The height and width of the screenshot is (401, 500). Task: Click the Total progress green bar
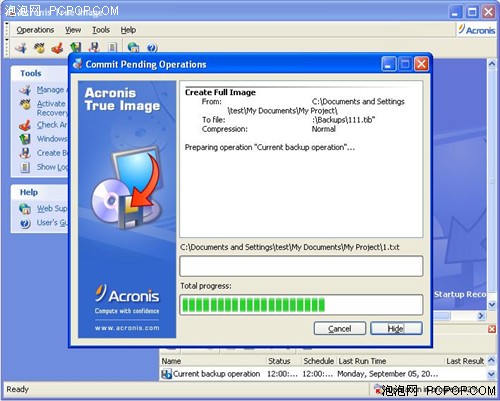click(301, 305)
